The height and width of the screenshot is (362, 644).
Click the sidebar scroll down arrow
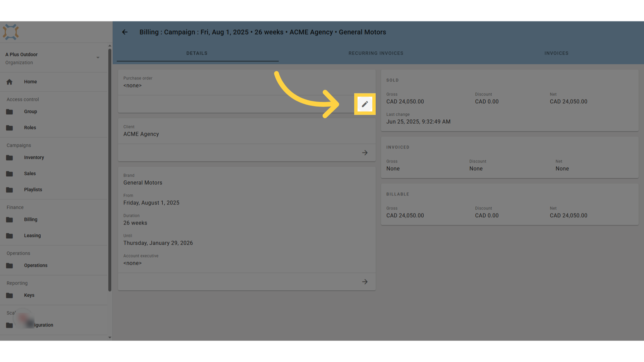click(110, 338)
